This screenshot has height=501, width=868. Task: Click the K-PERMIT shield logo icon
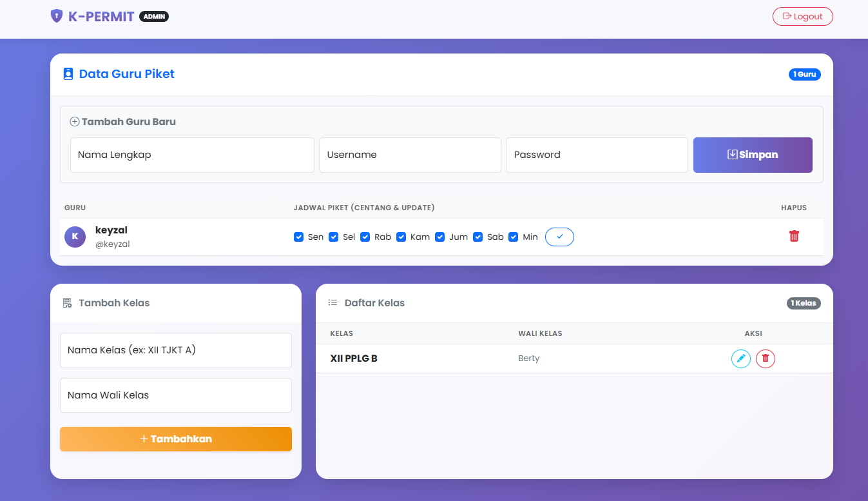57,16
